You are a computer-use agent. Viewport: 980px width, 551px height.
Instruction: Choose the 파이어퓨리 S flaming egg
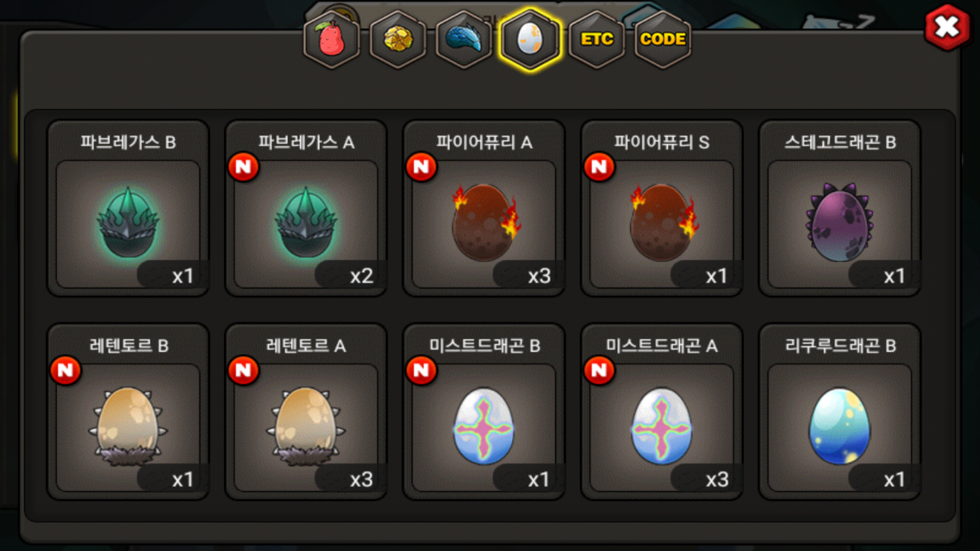tap(662, 208)
